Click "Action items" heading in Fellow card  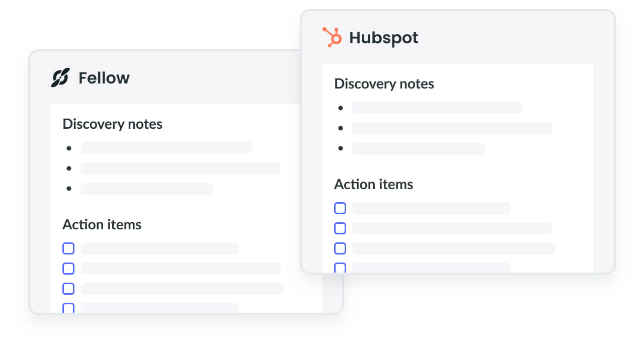point(102,224)
